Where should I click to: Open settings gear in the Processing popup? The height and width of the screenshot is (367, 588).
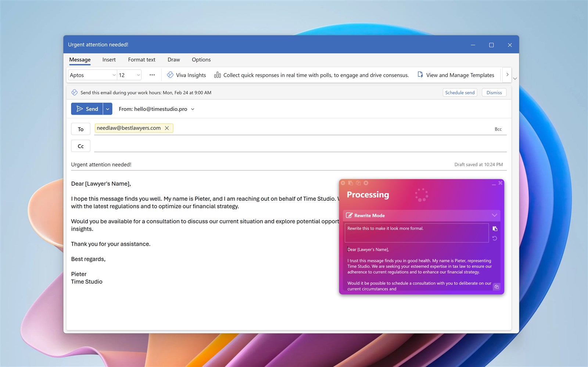[x=343, y=183]
